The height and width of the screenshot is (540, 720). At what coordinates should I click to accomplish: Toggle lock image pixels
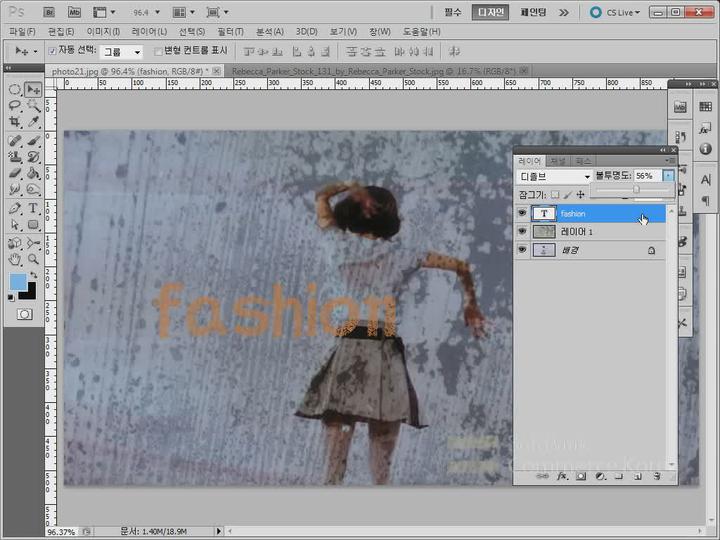(568, 195)
